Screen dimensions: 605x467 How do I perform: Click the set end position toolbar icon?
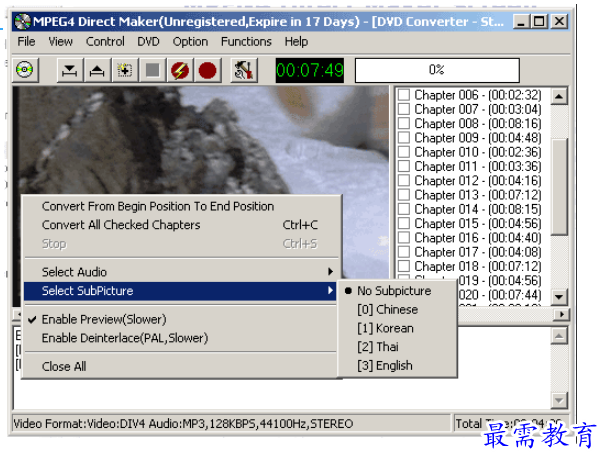pyautogui.click(x=97, y=70)
